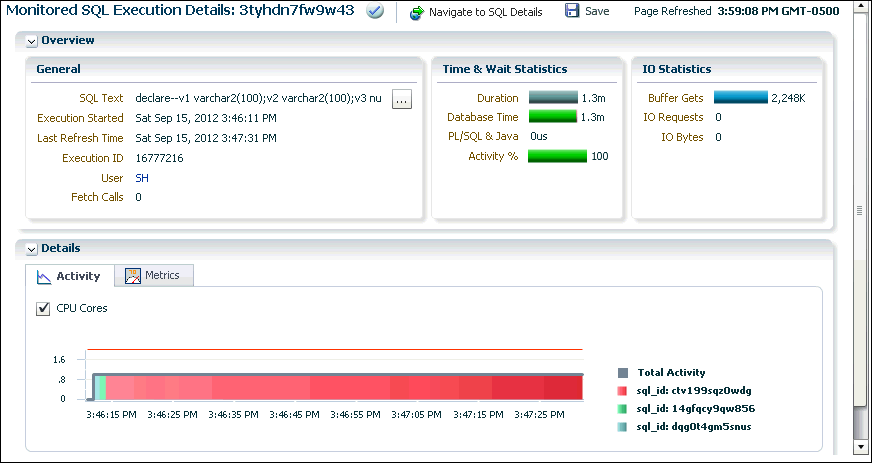Screen dimensions: 872x463
Task: Select the Activity tab
Action: point(78,276)
